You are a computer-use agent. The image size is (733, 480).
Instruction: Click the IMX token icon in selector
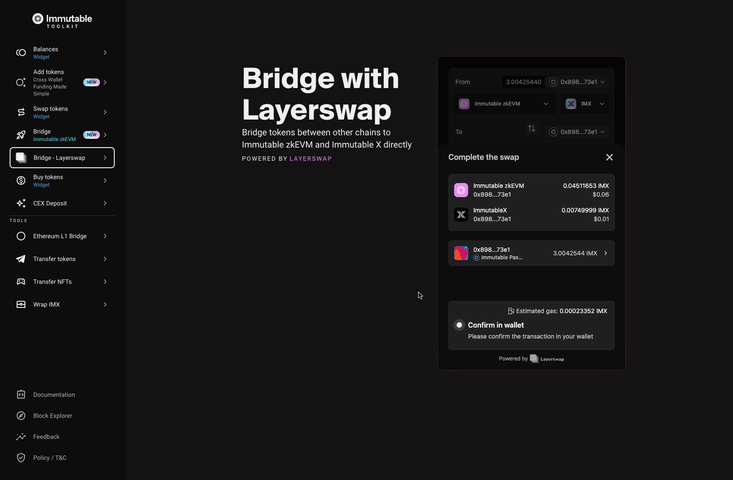click(571, 104)
